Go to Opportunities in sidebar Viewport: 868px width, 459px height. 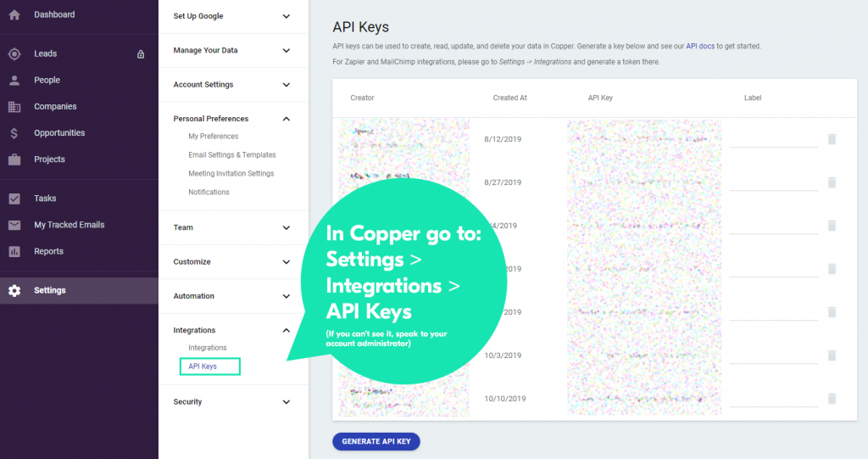click(x=59, y=133)
